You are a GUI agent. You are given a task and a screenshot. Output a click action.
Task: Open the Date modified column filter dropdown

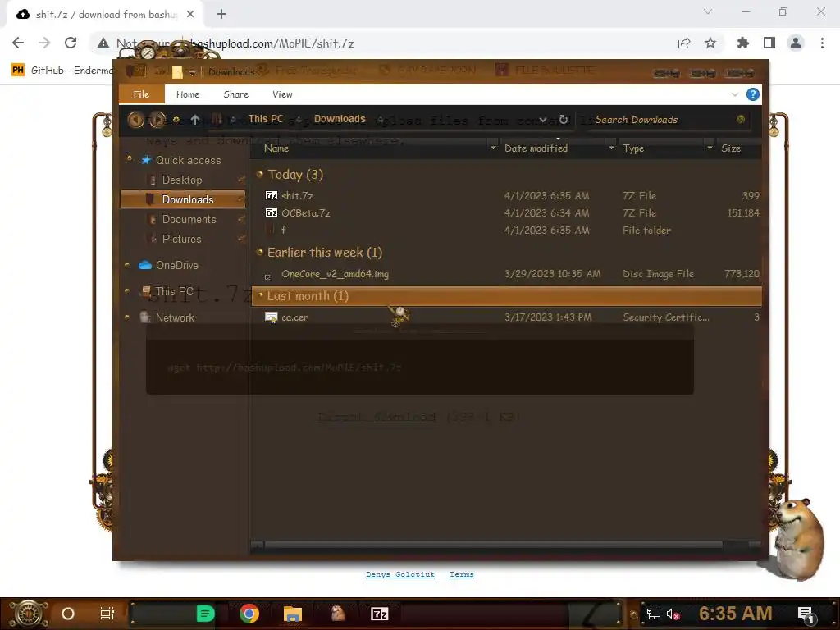(x=611, y=148)
